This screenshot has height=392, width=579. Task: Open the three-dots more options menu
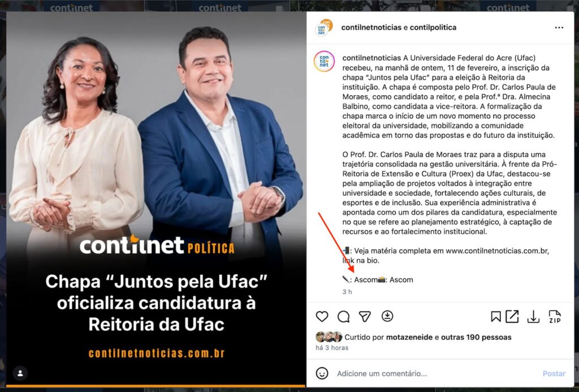pos(559,28)
